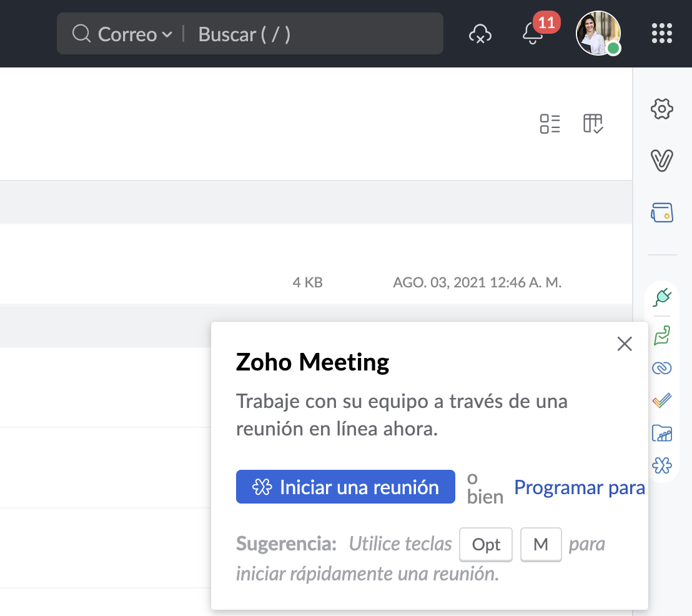The height and width of the screenshot is (616, 692).
Task: Open the settings gear icon
Action: pyautogui.click(x=662, y=109)
